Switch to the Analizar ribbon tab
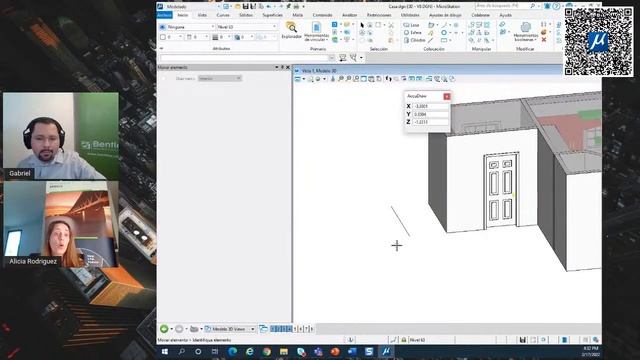 coord(349,15)
